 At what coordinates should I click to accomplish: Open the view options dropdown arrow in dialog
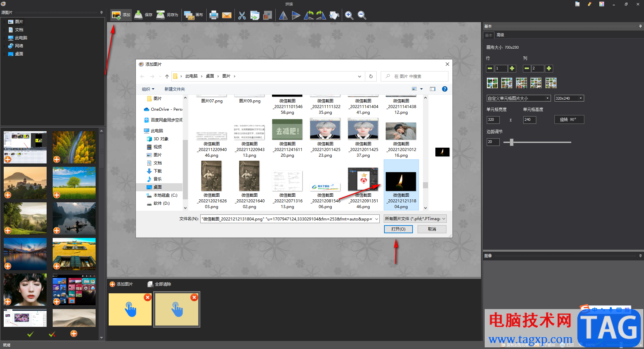point(422,89)
